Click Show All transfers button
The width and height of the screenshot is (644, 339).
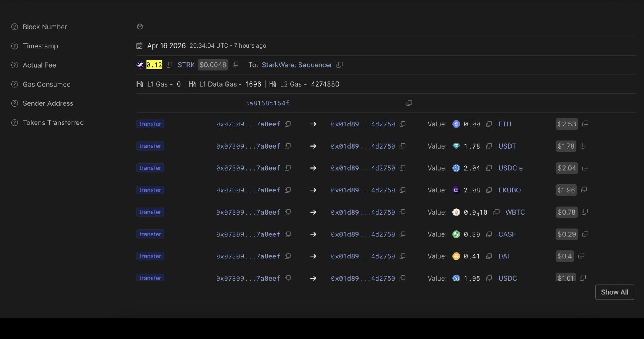(x=614, y=292)
